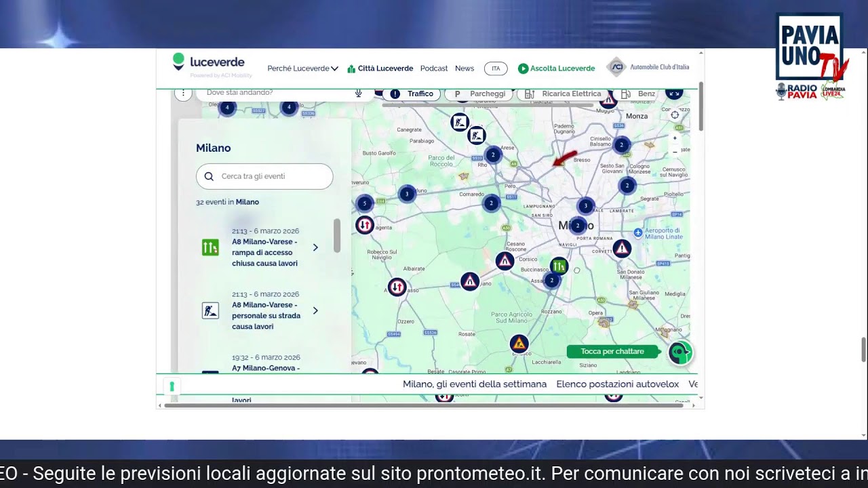This screenshot has height=488, width=868.
Task: Open two-way traffic marker near Abbiategrasso
Action: (x=397, y=287)
